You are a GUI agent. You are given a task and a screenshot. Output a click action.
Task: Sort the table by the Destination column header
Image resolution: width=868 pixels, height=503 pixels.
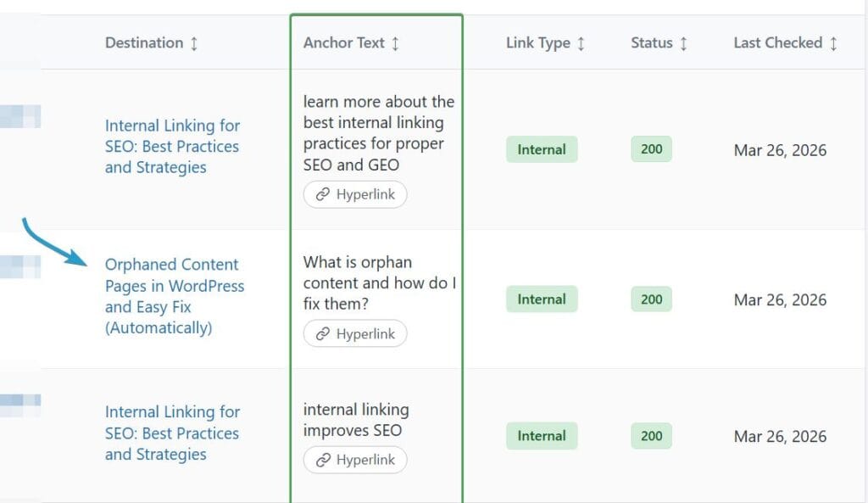coord(142,42)
